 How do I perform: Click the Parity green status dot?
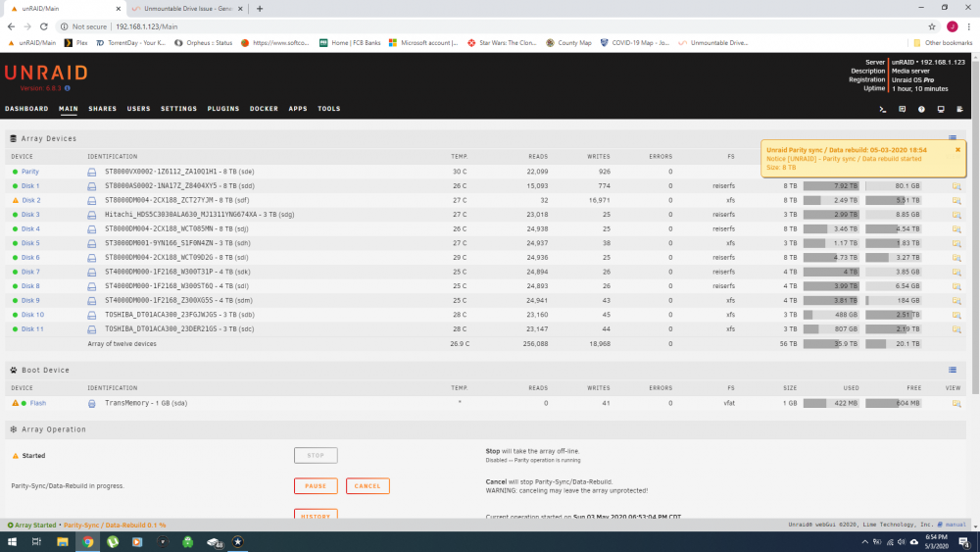tap(15, 172)
